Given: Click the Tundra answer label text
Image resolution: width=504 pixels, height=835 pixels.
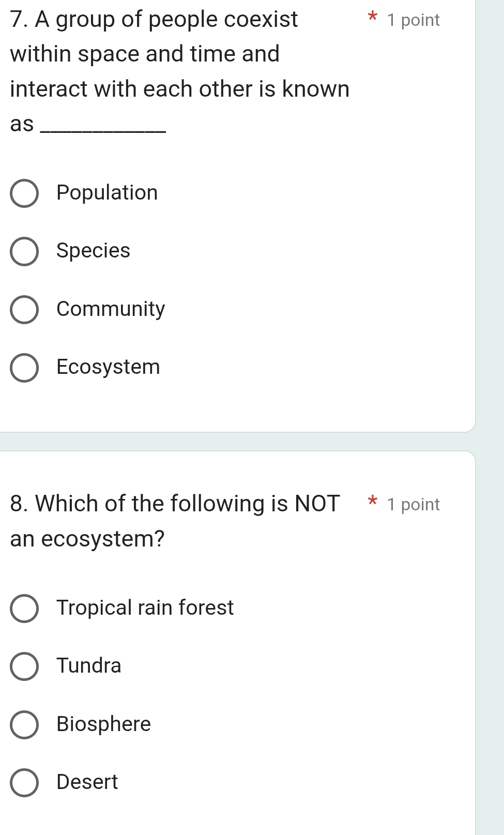Looking at the screenshot, I should pyautogui.click(x=88, y=666).
